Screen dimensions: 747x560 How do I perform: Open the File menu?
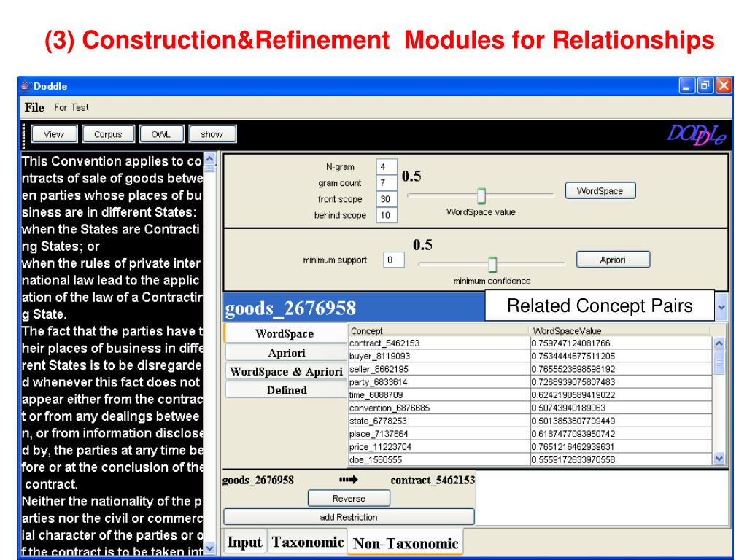click(34, 108)
